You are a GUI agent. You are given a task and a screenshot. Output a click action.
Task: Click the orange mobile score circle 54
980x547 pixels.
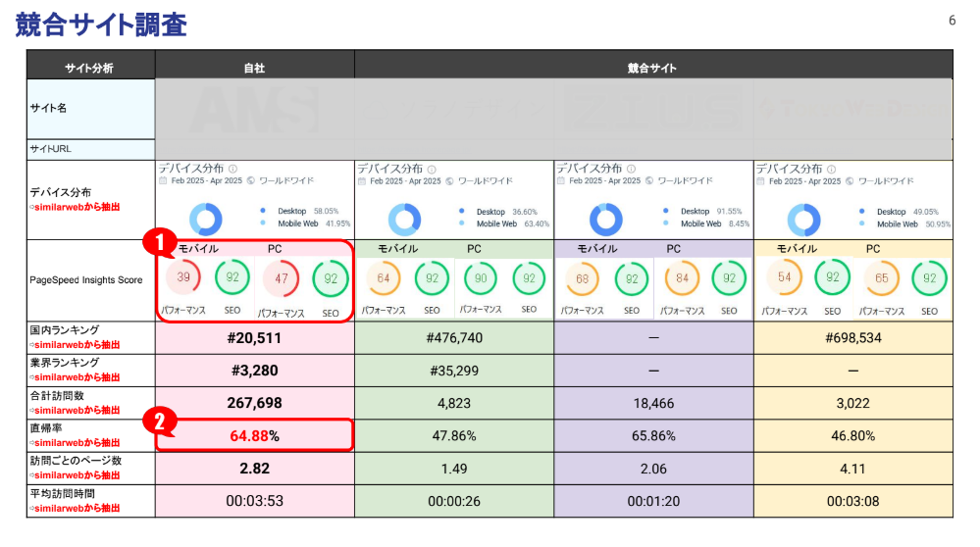[784, 278]
